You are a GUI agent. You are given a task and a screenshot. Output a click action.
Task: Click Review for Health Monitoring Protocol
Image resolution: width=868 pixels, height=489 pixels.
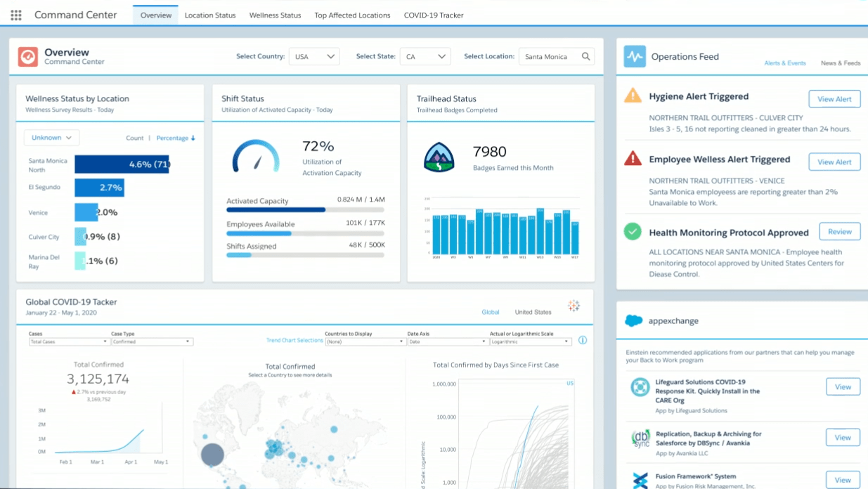tap(840, 231)
